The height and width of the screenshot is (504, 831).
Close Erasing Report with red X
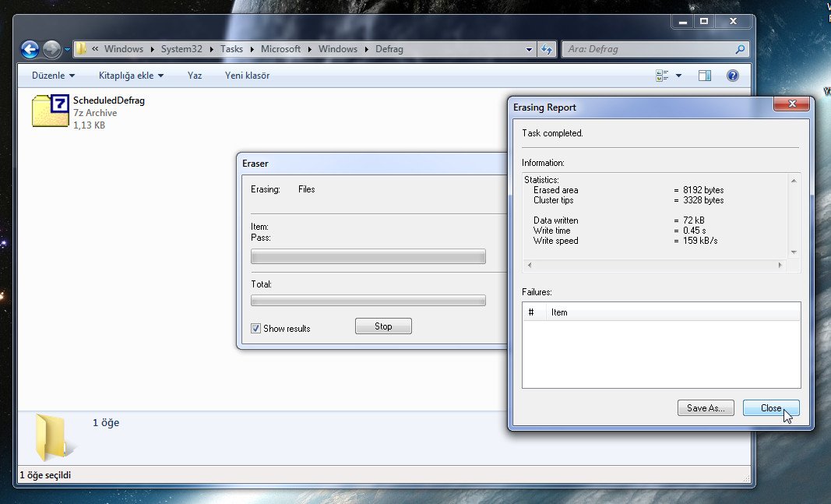coord(792,104)
